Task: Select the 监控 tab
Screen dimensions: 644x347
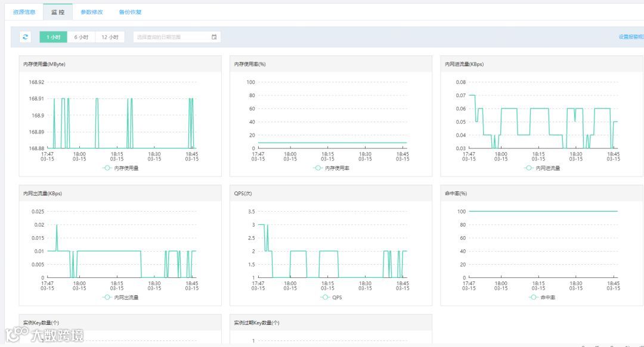Action: [58, 12]
